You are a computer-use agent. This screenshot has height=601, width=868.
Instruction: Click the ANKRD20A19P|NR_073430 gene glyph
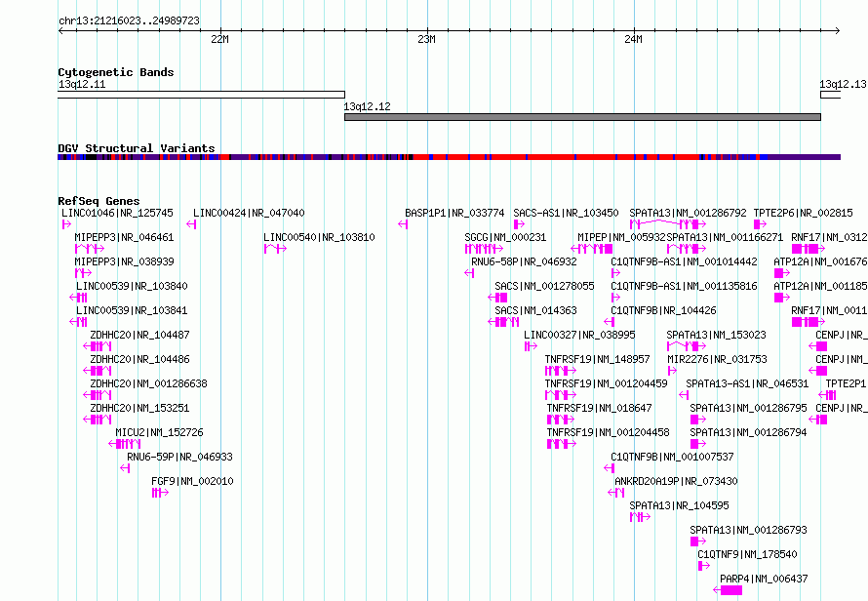click(x=615, y=493)
